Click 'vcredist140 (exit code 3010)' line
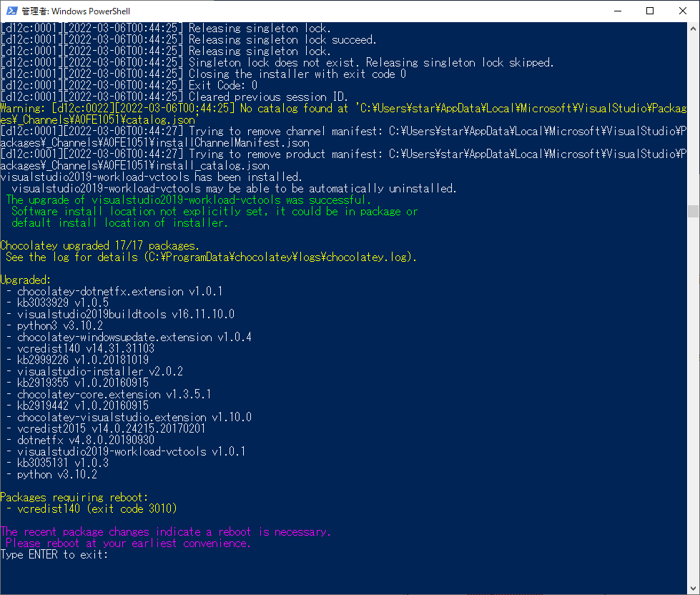Screen dimensions: 700x595 97,509
